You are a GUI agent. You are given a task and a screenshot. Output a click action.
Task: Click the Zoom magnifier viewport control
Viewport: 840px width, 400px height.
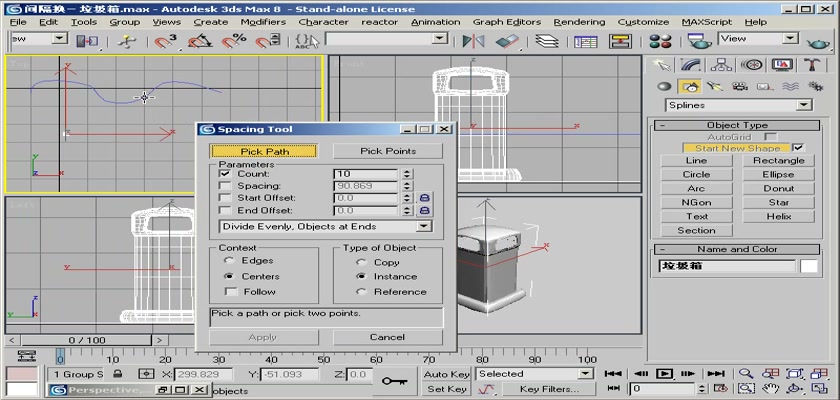tap(746, 374)
